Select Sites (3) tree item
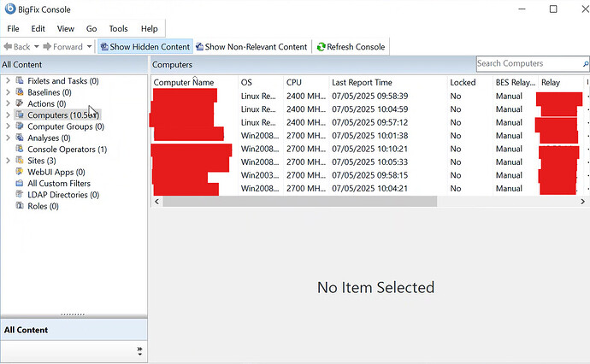The image size is (590, 364). tap(41, 161)
